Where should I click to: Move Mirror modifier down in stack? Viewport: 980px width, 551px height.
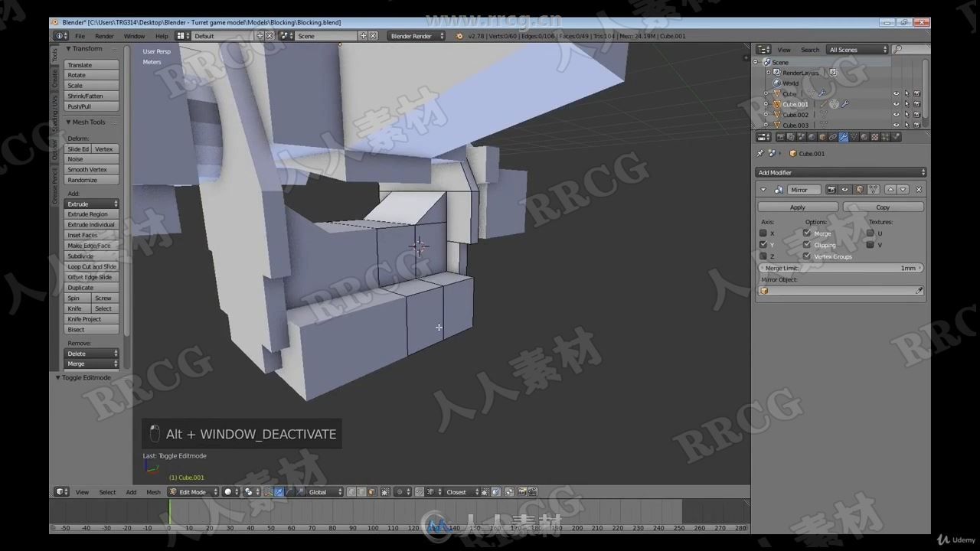[903, 190]
